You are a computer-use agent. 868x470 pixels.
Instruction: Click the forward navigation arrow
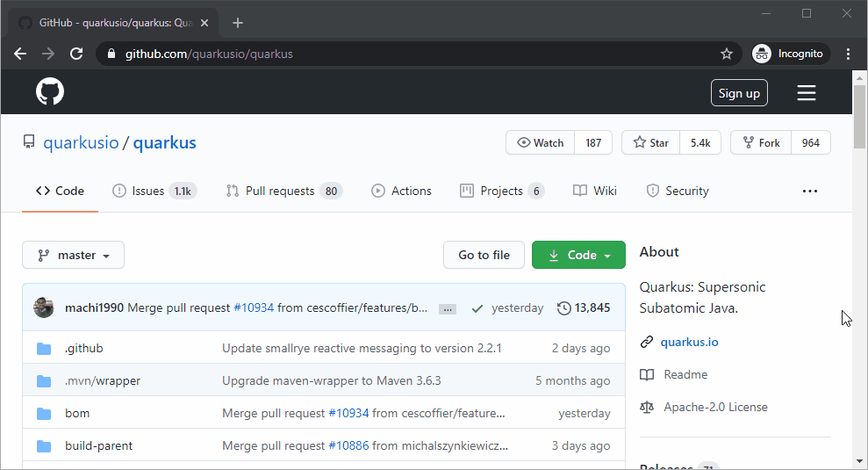point(48,54)
